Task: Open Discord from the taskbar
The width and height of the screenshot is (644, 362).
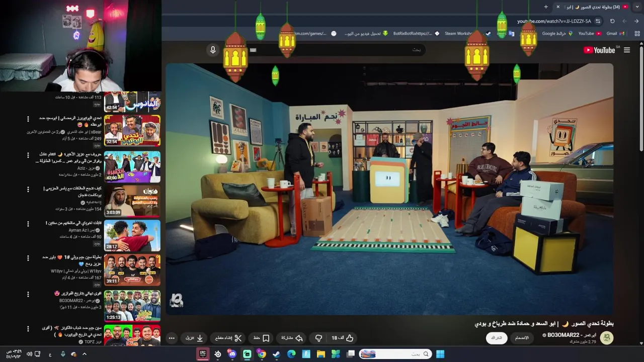Action: tap(232, 354)
